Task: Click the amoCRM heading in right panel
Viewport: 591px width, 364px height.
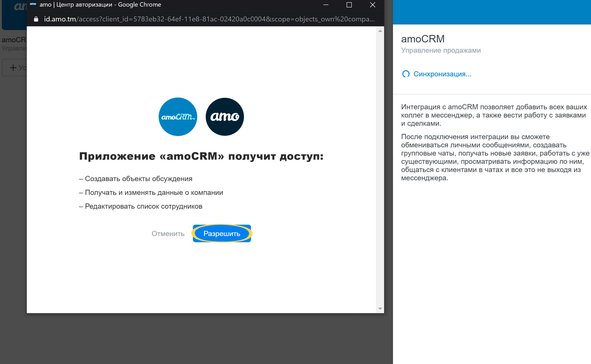Action: tap(423, 39)
